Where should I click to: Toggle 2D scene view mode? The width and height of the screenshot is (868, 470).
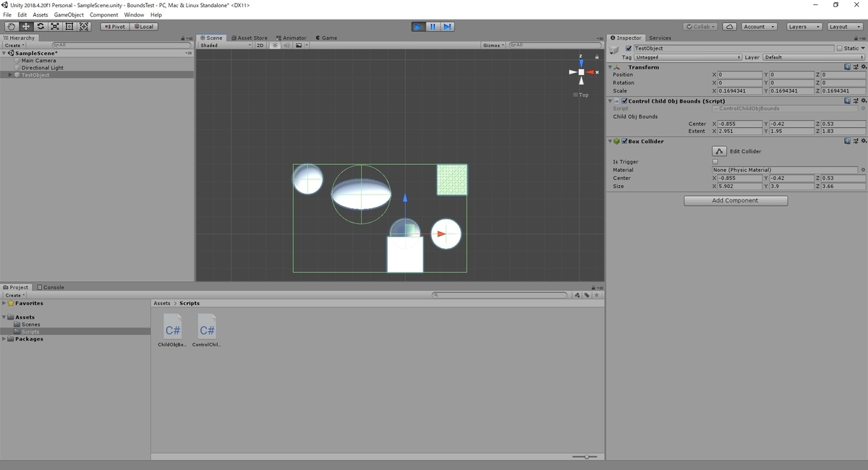pos(260,46)
